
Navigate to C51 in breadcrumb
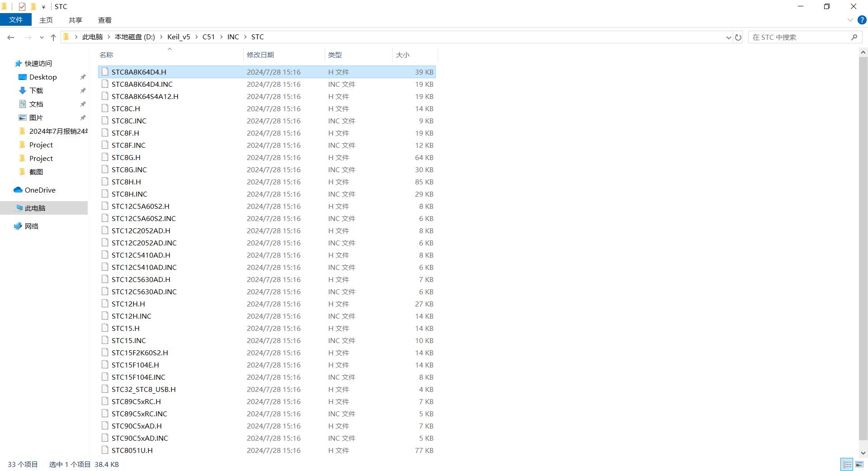(x=208, y=37)
